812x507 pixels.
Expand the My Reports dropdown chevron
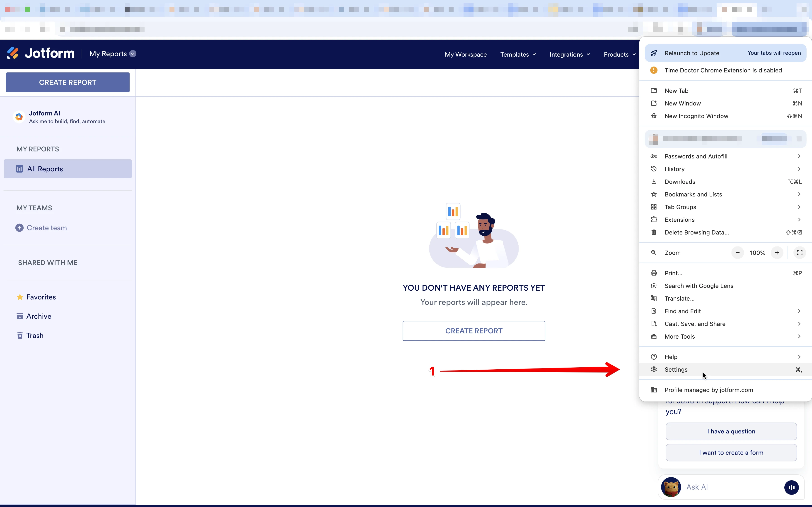point(133,54)
